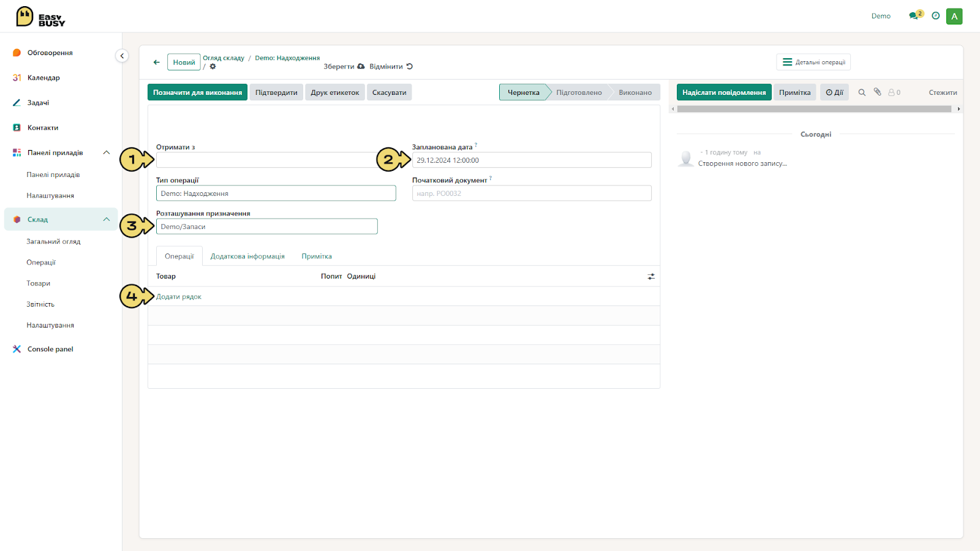Open the chat messages icon with badge
This screenshot has height=551, width=980.
coord(915,15)
